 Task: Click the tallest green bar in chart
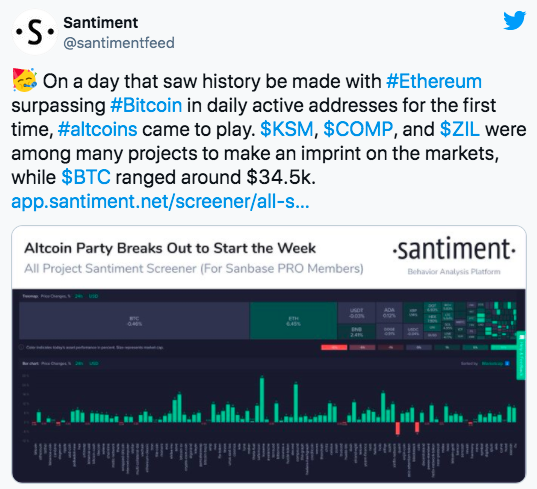pyautogui.click(x=262, y=399)
